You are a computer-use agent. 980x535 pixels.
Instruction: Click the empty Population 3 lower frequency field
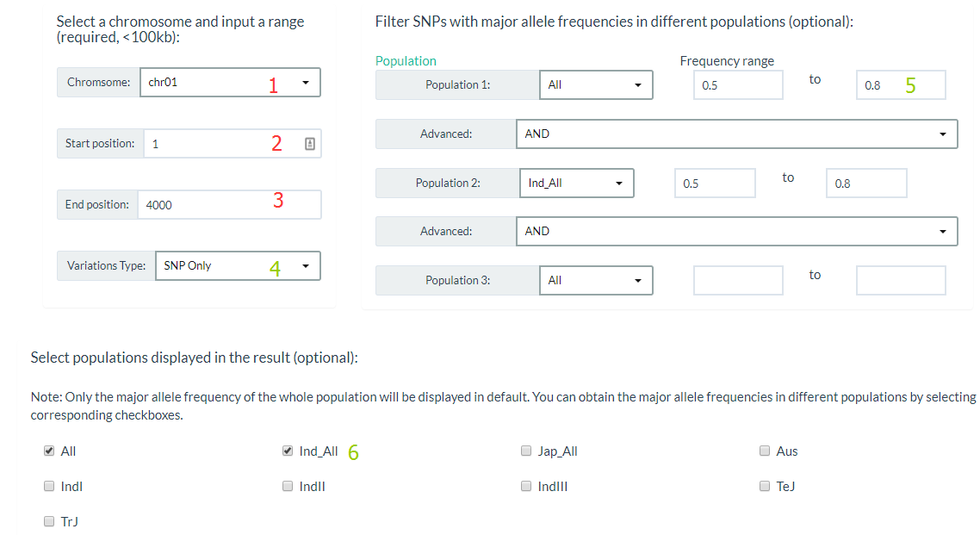coord(738,281)
